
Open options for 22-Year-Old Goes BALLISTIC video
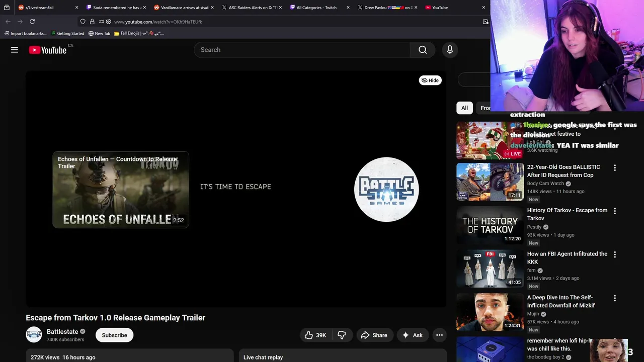coord(614,167)
